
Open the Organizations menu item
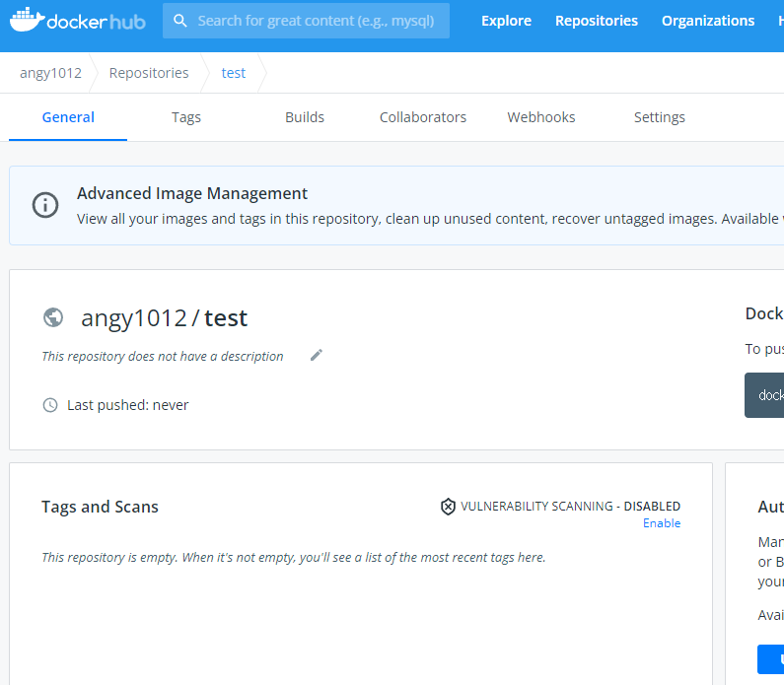coord(708,21)
